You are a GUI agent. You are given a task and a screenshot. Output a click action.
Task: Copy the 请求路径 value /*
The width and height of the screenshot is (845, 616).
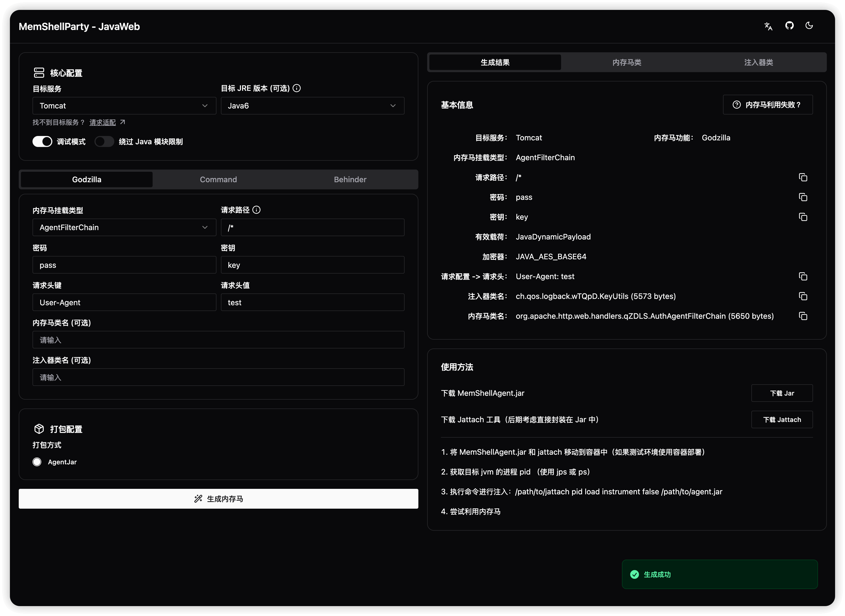803,177
